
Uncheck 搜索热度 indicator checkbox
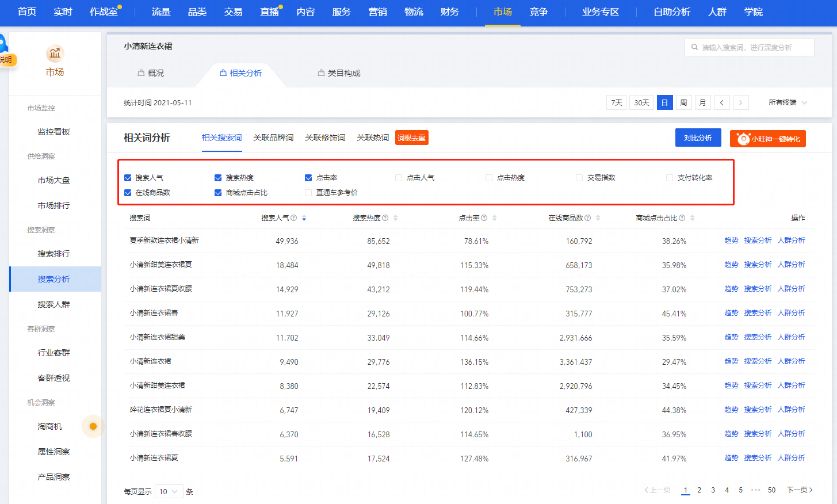[218, 178]
